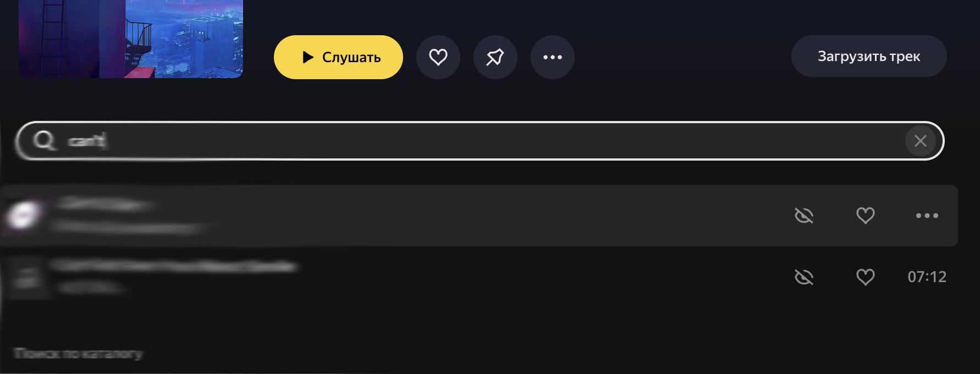This screenshot has width=980, height=374.
Task: Open the playlist cover artwork
Action: (x=131, y=38)
